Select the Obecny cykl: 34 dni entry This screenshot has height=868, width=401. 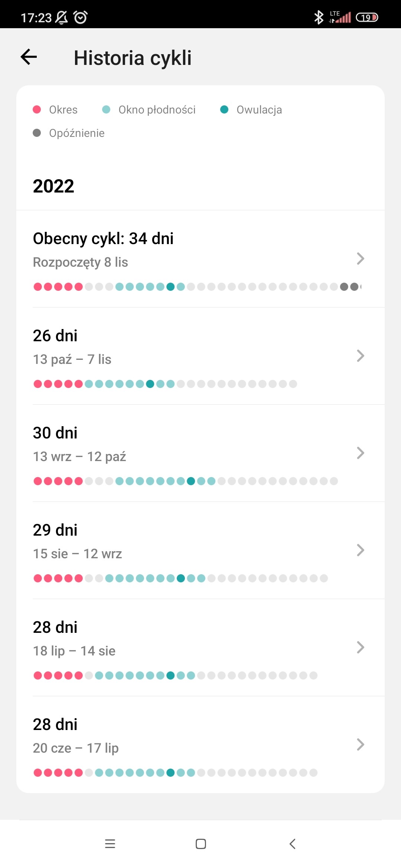tap(200, 259)
